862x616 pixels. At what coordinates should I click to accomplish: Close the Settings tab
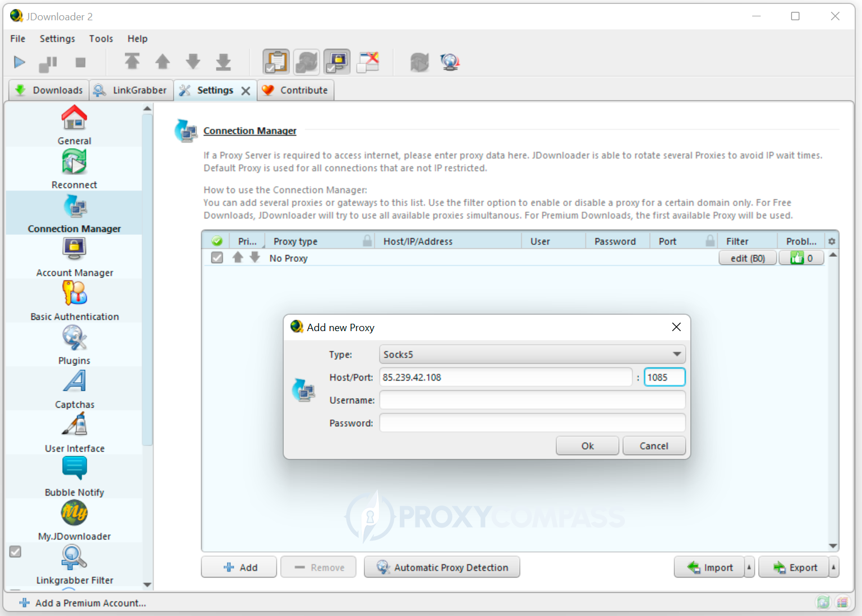pyautogui.click(x=245, y=91)
